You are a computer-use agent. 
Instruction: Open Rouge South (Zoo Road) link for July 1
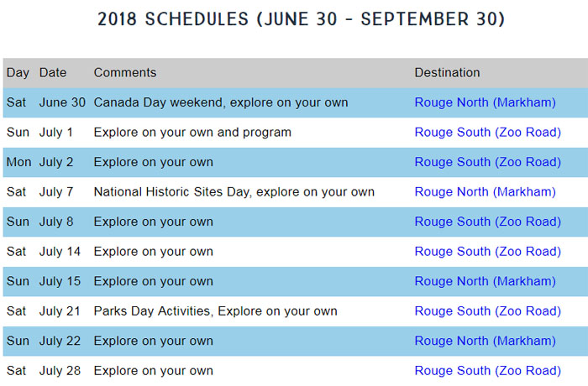487,132
